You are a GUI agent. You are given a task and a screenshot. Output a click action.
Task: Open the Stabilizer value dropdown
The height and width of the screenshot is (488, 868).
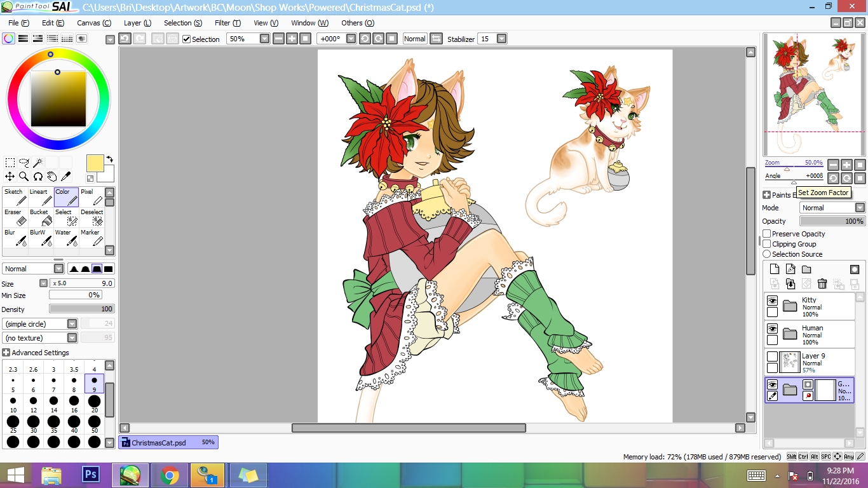click(501, 39)
